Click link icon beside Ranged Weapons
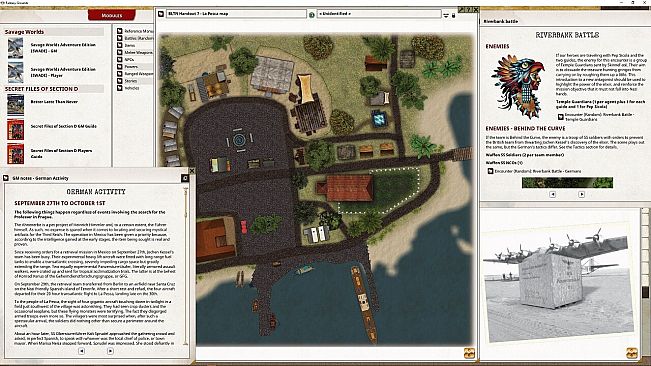This screenshot has height=366, width=651. pyautogui.click(x=120, y=73)
